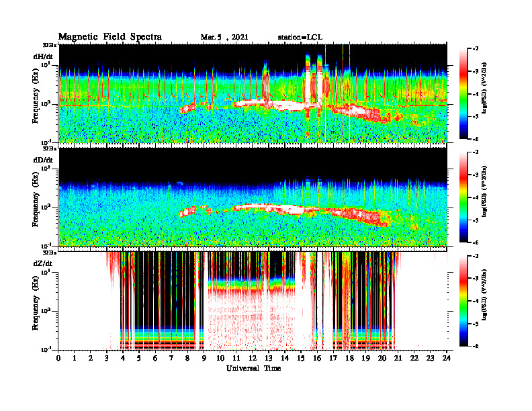532x411 pixels.
Task: Click the 10^1 frequency tick of dD/dt panel
Action: pyautogui.click(x=46, y=168)
